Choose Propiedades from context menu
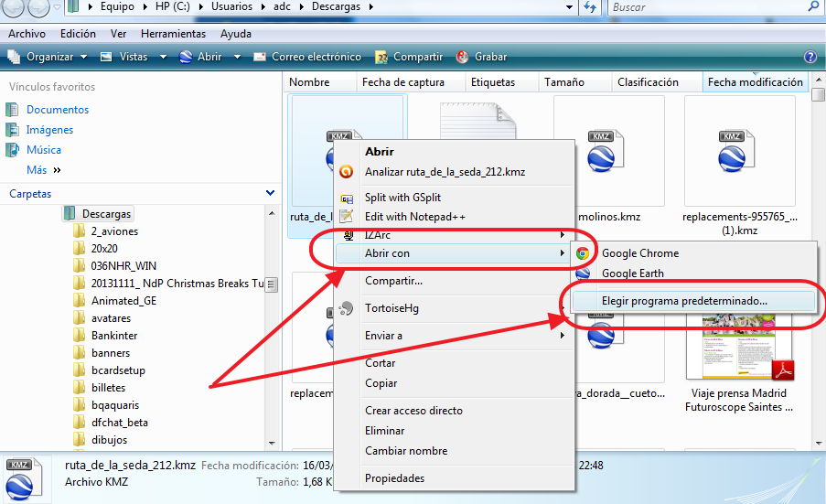The width and height of the screenshot is (826, 504). 394,478
